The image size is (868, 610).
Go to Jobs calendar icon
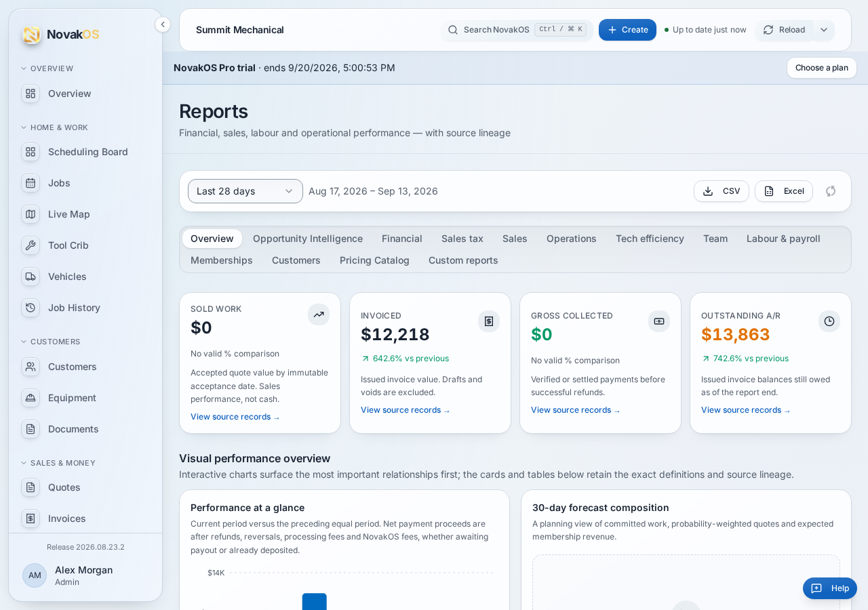(x=31, y=183)
